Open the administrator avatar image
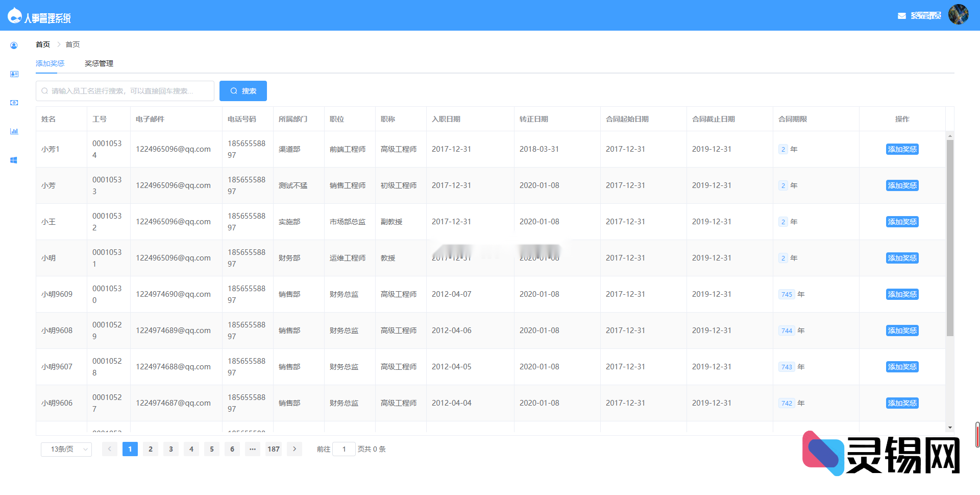The height and width of the screenshot is (495, 980). (959, 15)
